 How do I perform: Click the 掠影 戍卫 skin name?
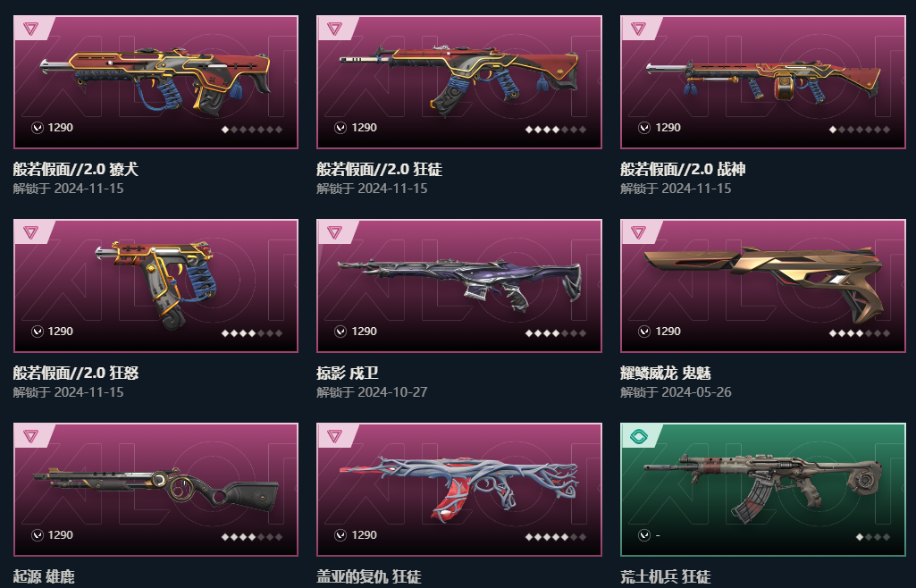click(x=348, y=374)
